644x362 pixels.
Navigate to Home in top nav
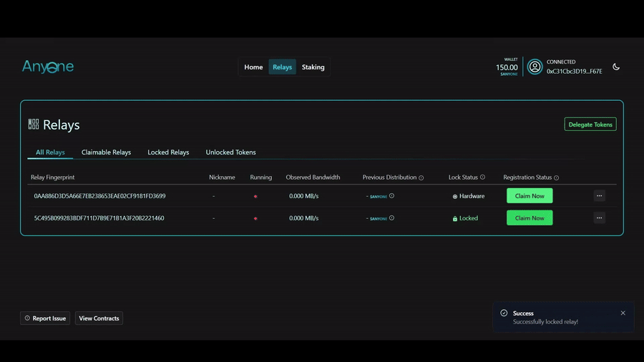[x=253, y=67]
